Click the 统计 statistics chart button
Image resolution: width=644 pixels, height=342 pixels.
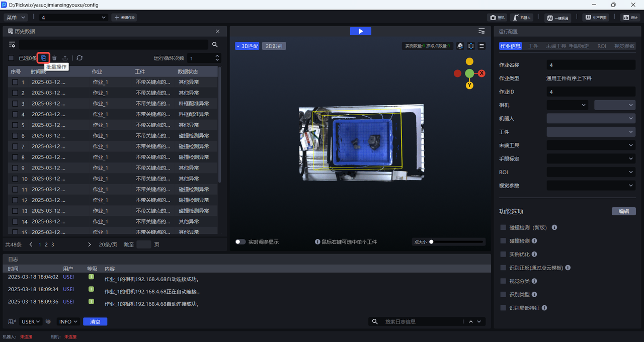[629, 18]
